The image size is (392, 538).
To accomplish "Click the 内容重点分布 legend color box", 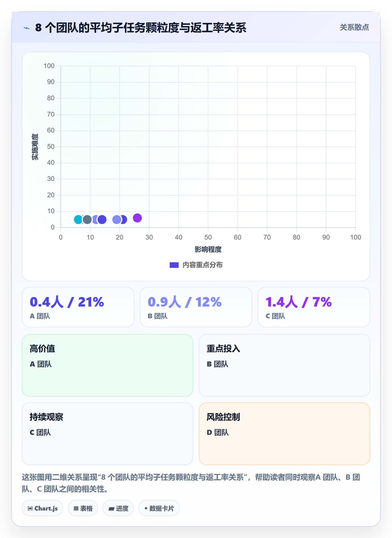I will coord(174,265).
